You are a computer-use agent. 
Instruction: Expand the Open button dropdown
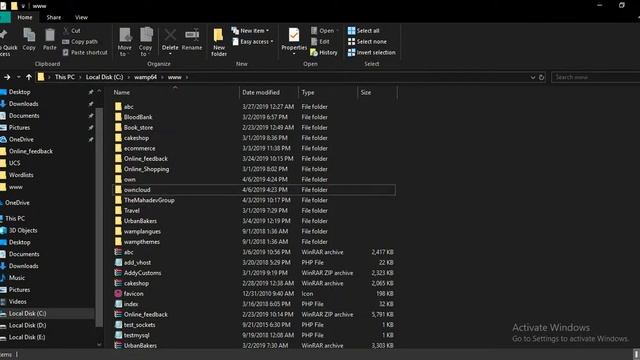point(338,31)
